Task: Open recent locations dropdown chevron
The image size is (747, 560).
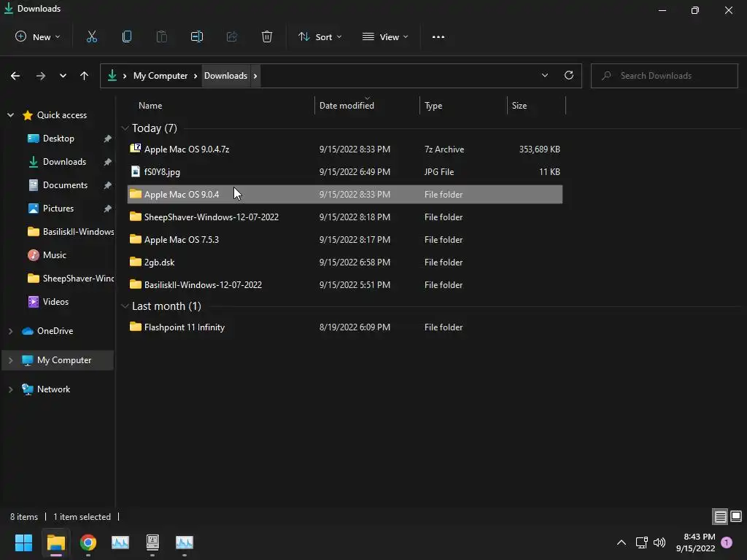Action: [x=63, y=76]
